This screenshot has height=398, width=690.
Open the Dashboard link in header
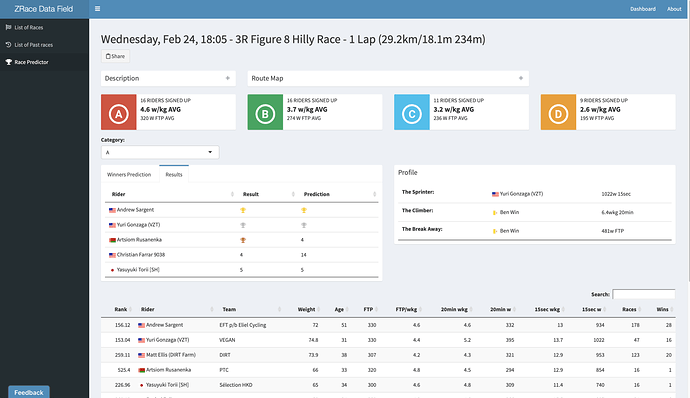point(642,9)
